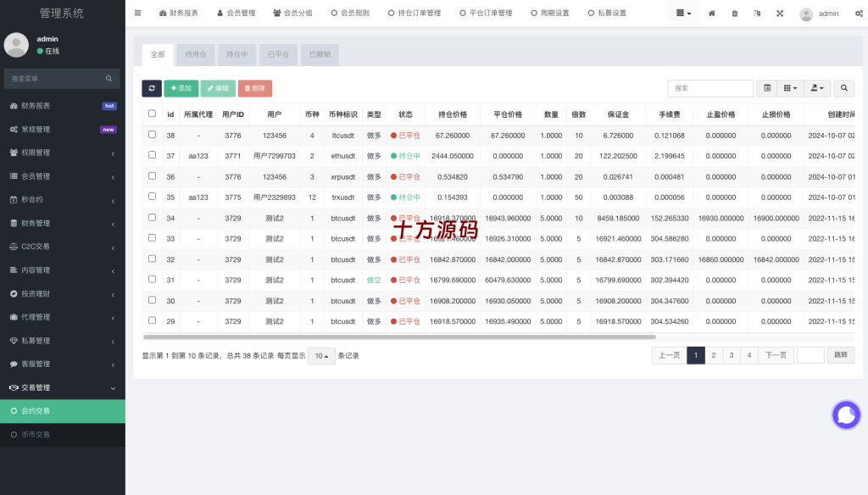The height and width of the screenshot is (495, 868).
Task: Open the home icon in top bar
Action: click(x=712, y=14)
